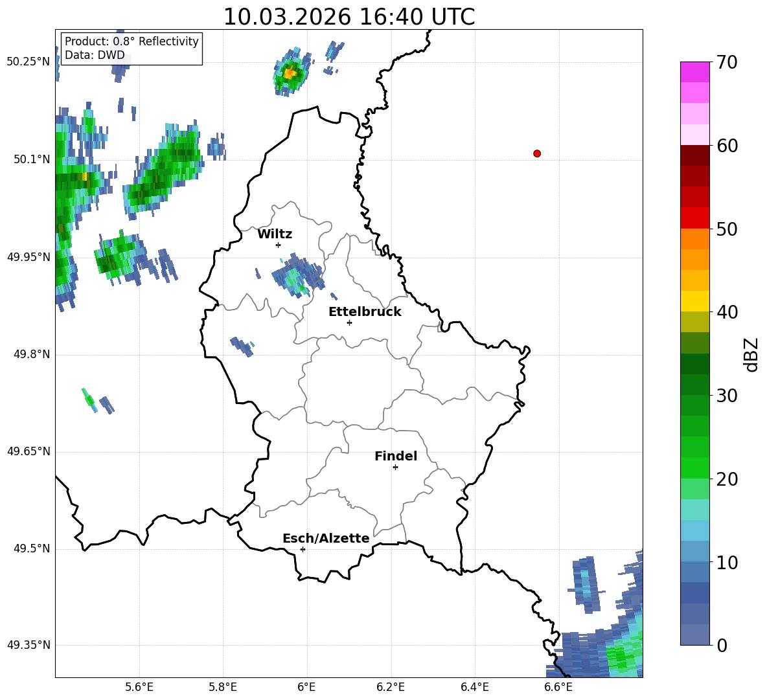
Task: Click the 6°E longitude label
Action: point(306,688)
